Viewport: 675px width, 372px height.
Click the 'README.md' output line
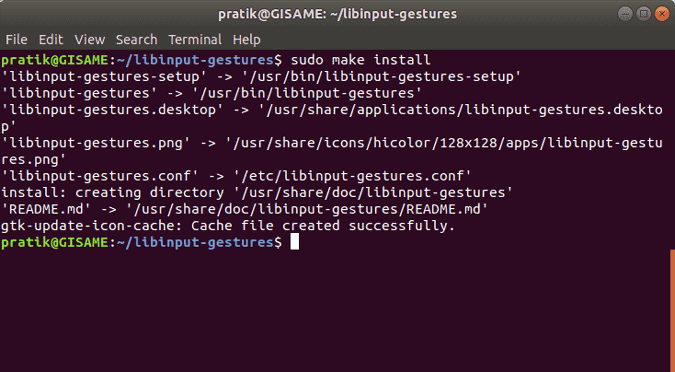(x=245, y=209)
